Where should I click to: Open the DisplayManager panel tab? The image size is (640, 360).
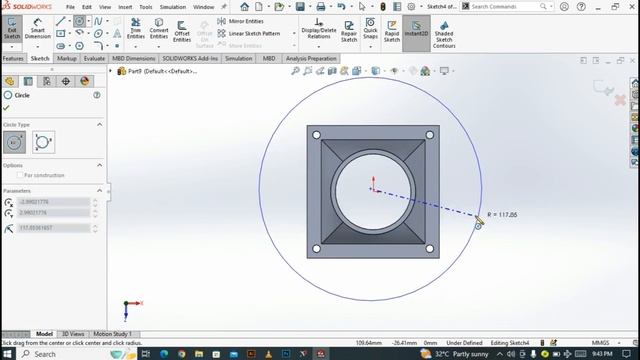click(x=84, y=81)
